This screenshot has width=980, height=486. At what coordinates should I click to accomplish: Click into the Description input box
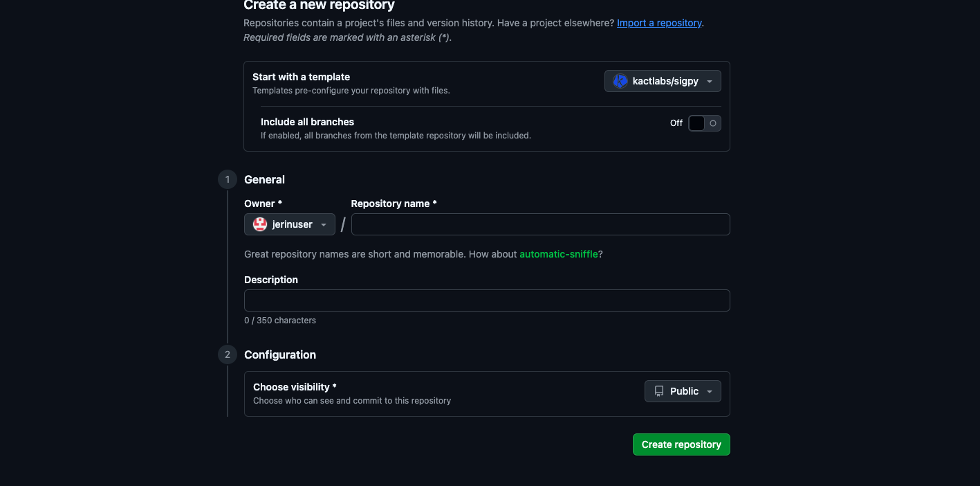coord(487,300)
